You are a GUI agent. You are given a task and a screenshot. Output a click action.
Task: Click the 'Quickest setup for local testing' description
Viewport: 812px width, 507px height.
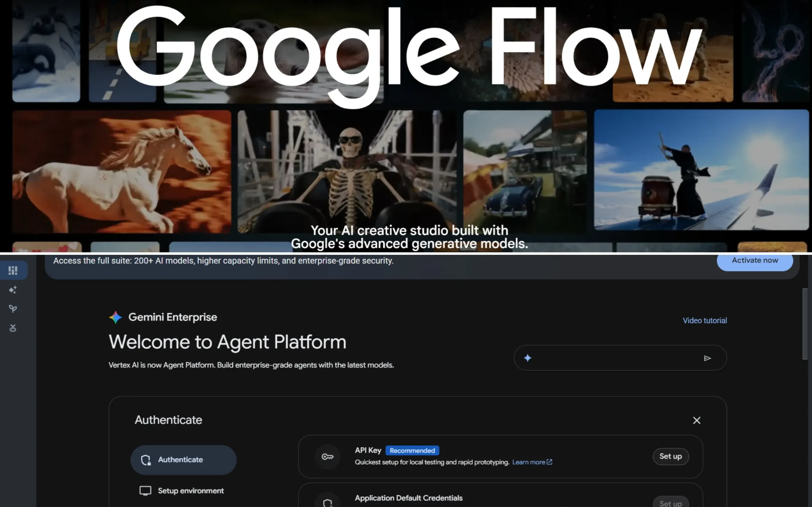(432, 462)
